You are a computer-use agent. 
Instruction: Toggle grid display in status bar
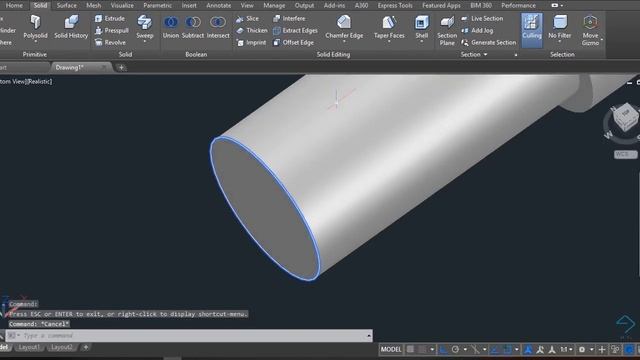[x=410, y=349]
